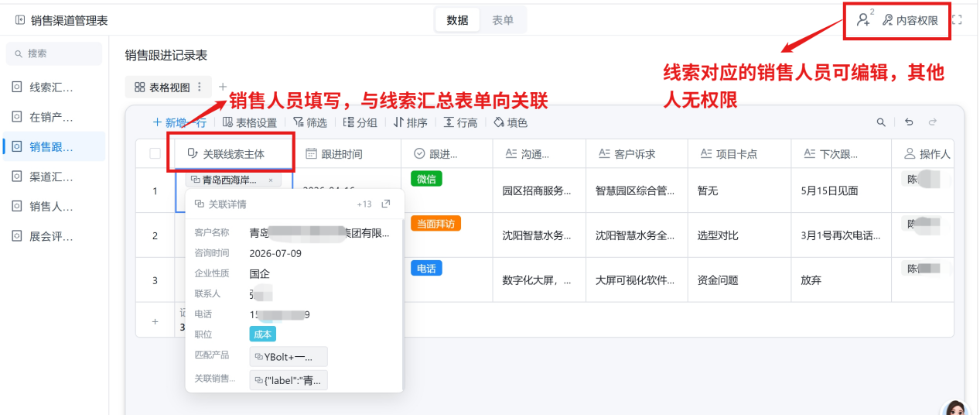Click row number 2

pos(155,235)
